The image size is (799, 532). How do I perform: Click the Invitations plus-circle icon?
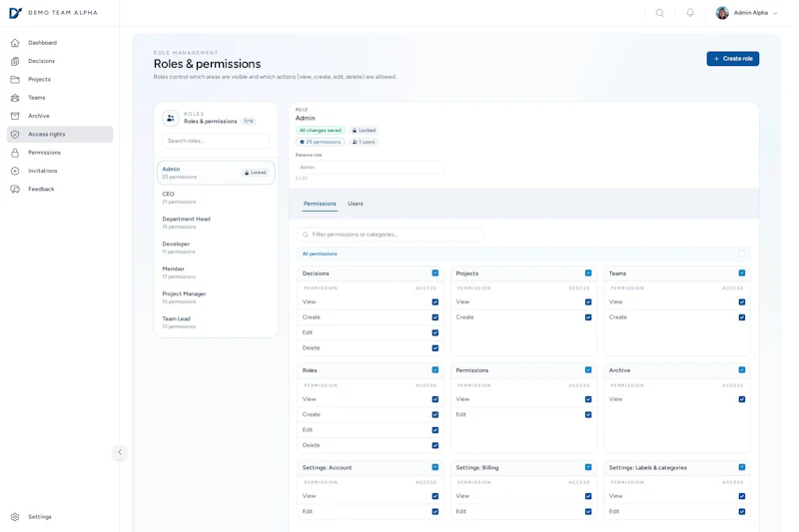tap(15, 171)
